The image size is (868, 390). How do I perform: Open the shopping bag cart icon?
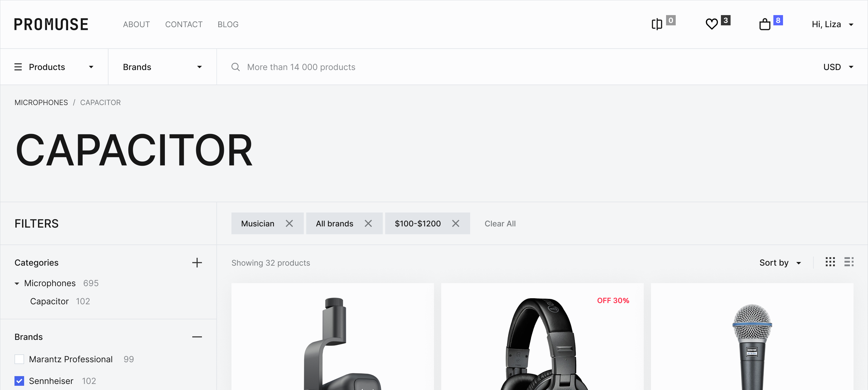765,24
